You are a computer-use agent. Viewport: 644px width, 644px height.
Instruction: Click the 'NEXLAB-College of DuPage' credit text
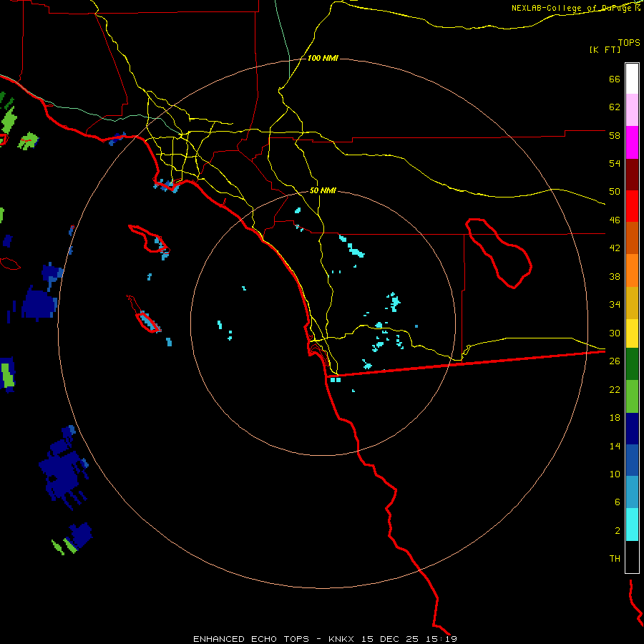coord(572,8)
